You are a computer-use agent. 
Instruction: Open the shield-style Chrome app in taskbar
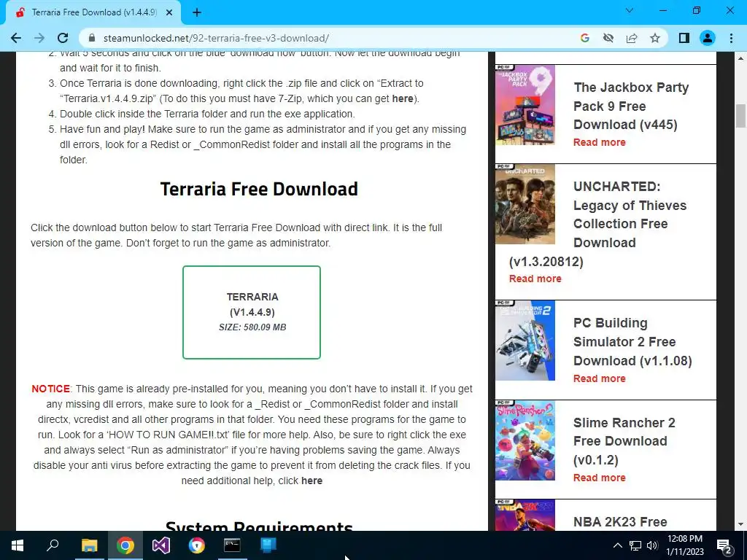click(196, 545)
